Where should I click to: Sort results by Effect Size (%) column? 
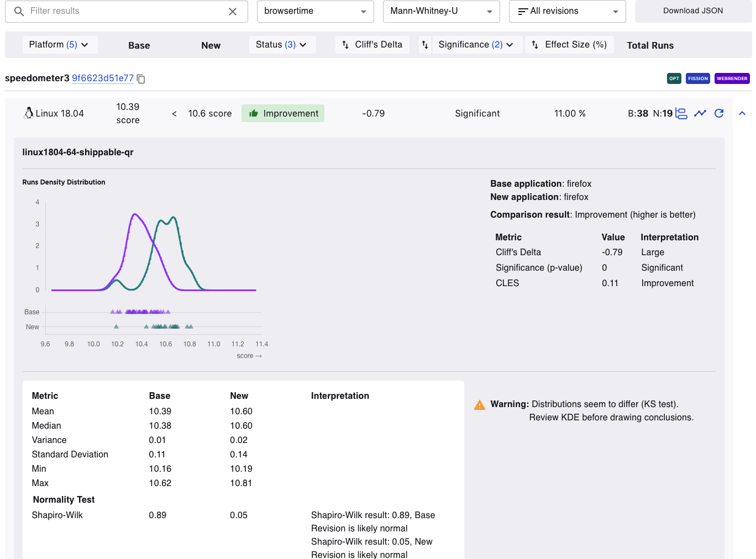(x=569, y=45)
